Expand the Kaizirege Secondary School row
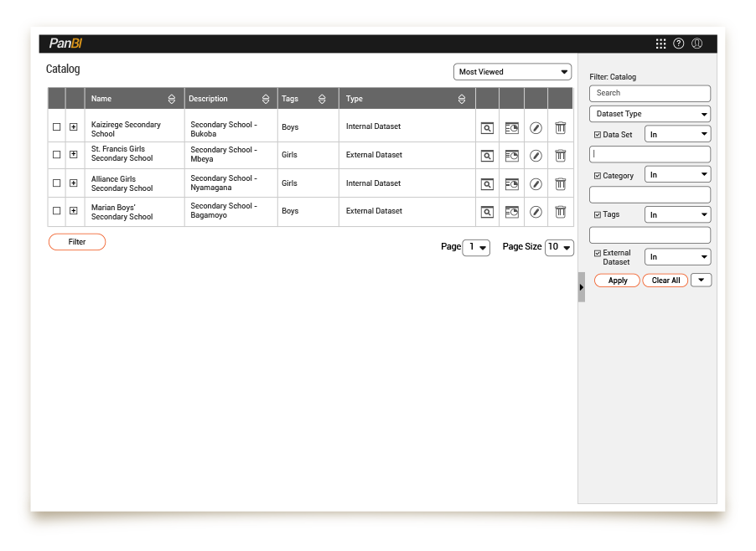This screenshot has height=551, width=756. [x=73, y=127]
